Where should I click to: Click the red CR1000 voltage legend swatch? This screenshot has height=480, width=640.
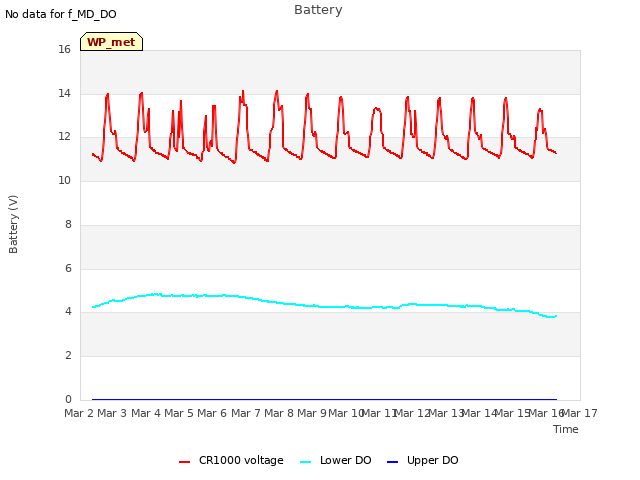click(184, 462)
